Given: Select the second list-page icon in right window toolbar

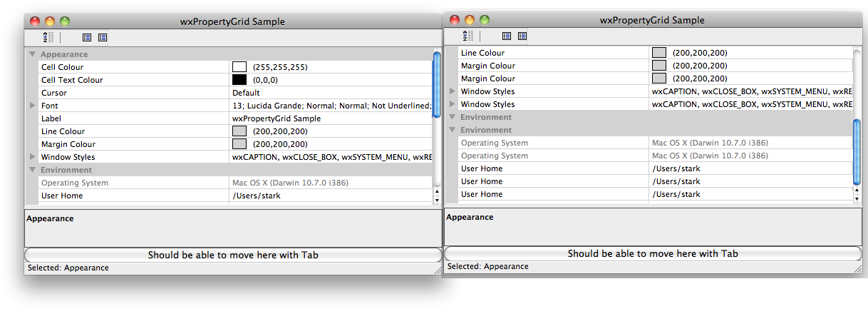Looking at the screenshot, I should click(522, 36).
